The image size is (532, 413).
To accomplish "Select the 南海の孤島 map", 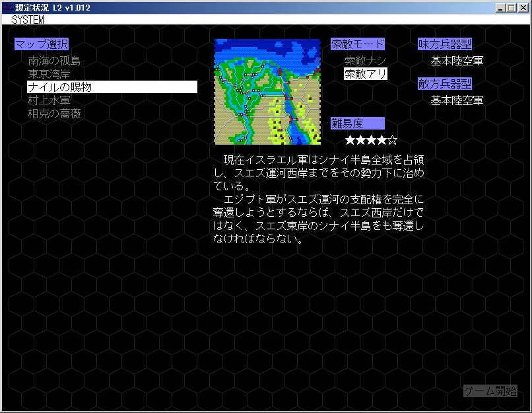I will tap(54, 61).
